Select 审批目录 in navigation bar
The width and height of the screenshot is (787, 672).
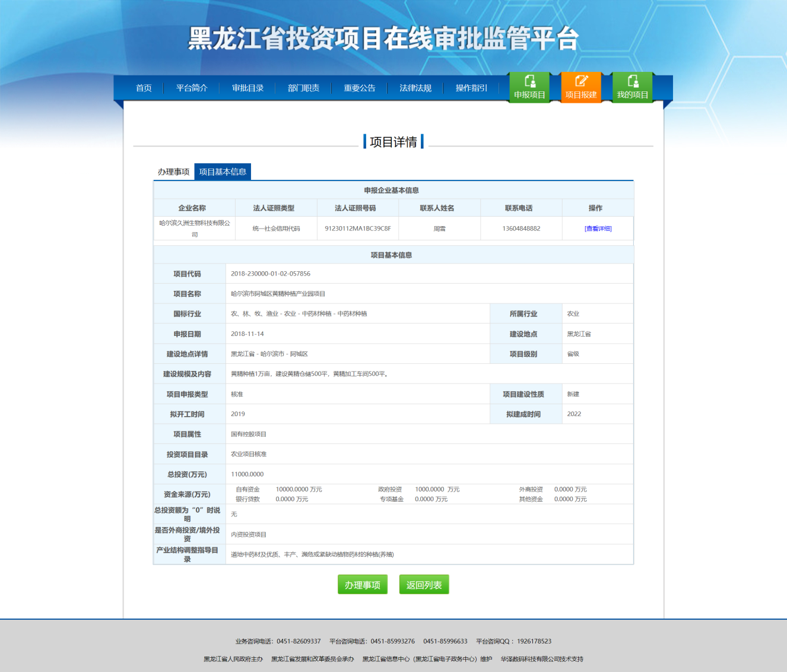coord(247,88)
